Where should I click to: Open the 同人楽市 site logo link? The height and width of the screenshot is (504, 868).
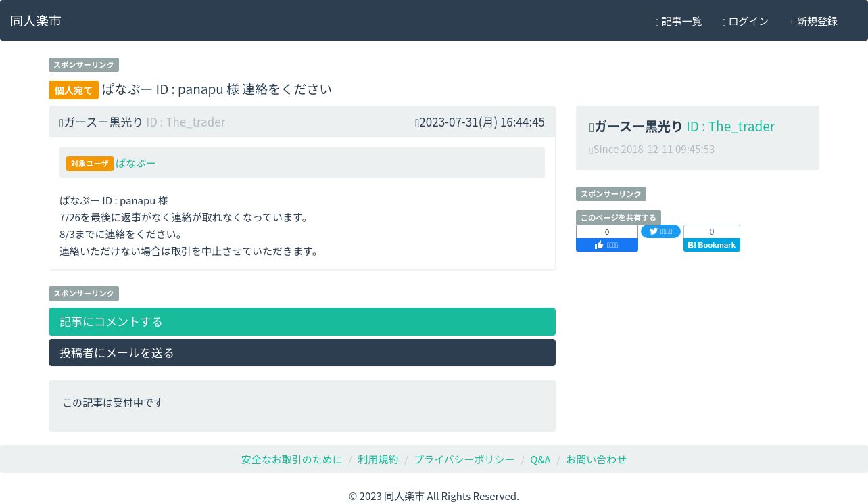(36, 21)
